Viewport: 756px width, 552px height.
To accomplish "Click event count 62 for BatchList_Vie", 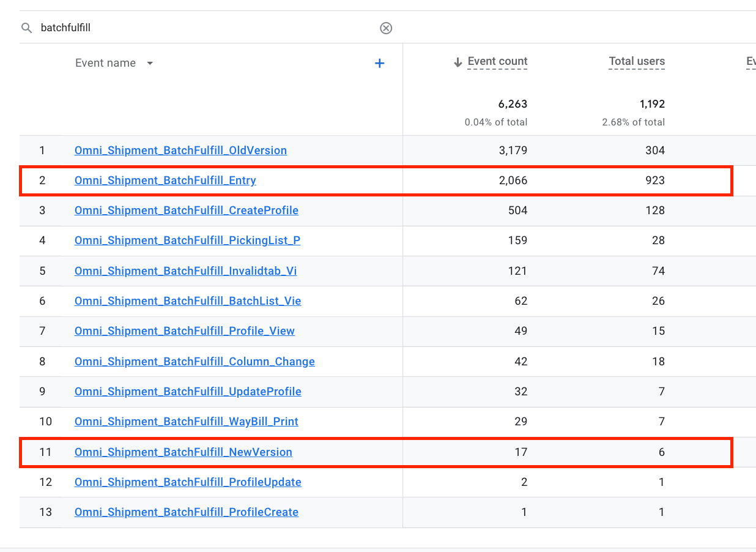I will [x=521, y=301].
